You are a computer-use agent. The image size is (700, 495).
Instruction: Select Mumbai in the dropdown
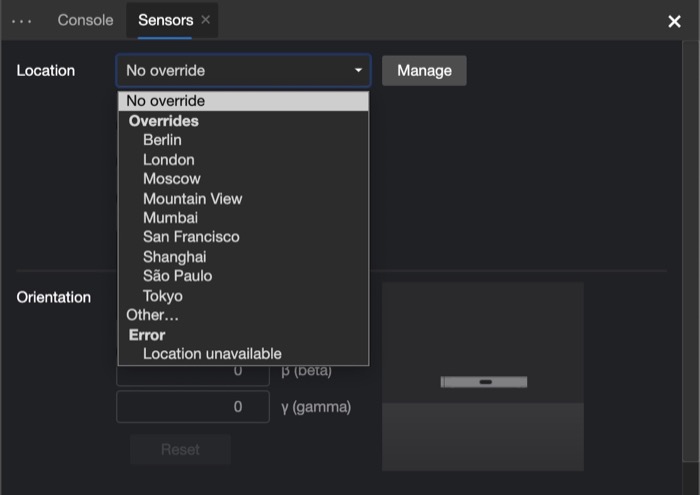tap(170, 218)
